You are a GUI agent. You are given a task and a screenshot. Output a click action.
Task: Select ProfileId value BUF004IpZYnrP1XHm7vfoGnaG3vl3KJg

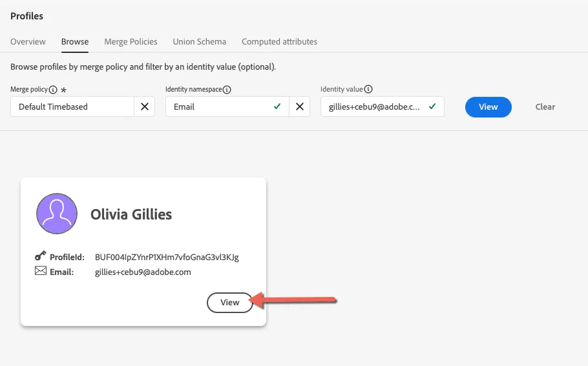click(167, 257)
